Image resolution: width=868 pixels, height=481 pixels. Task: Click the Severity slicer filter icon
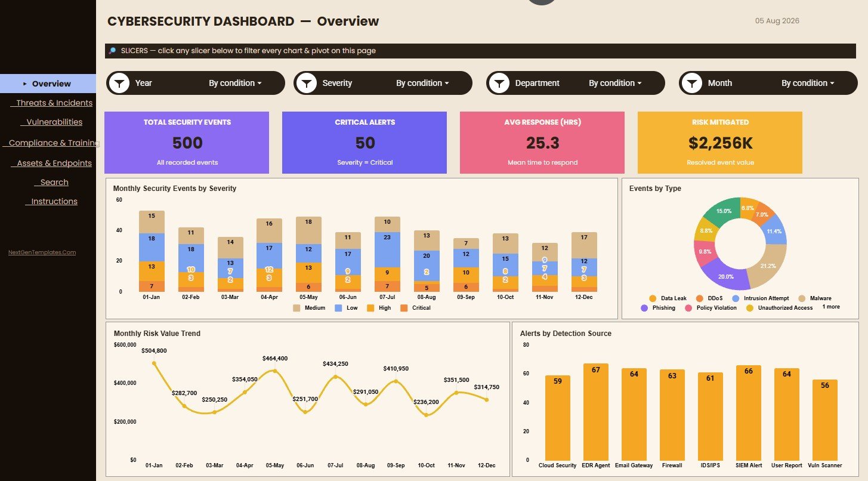(x=307, y=83)
